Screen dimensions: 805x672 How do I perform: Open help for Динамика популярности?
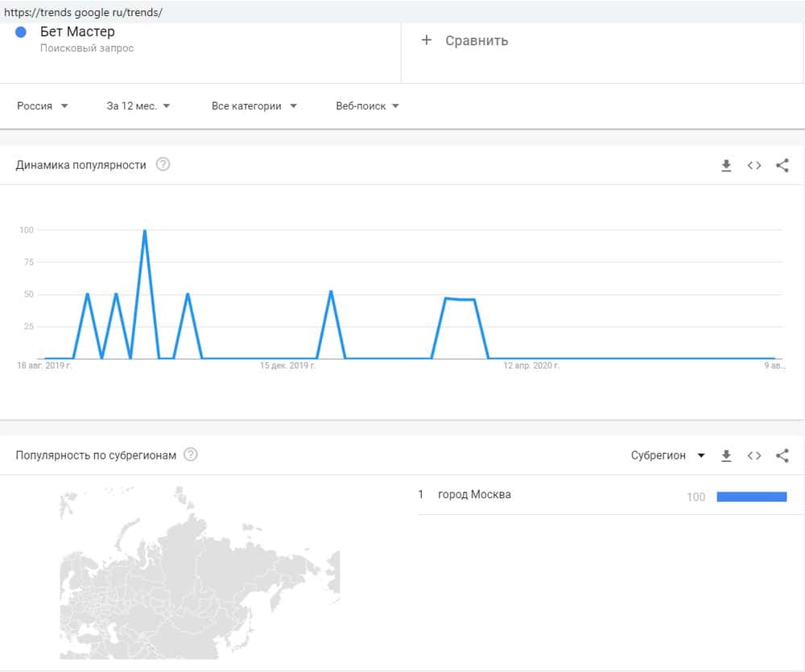[x=163, y=165]
